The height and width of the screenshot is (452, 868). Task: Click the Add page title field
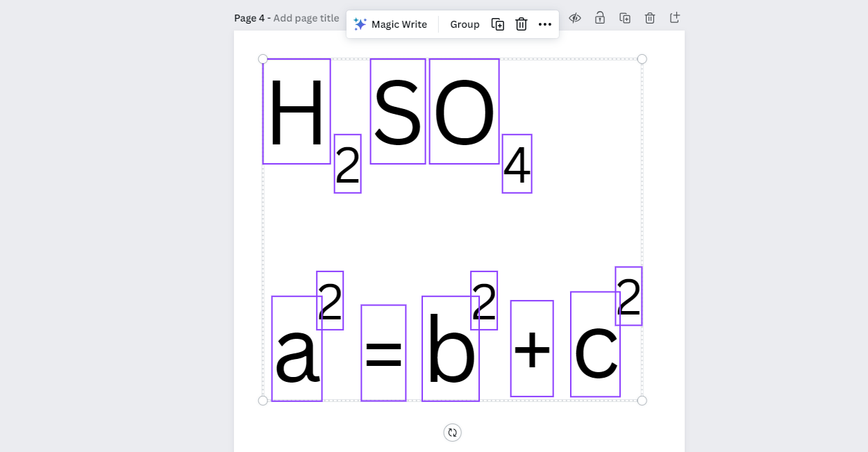306,18
